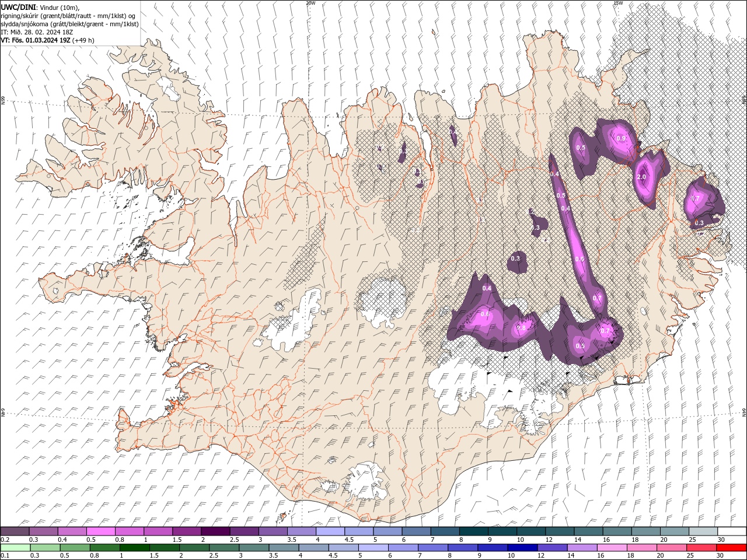
Task: Click the UWC/DINI model title text
Action: (x=18, y=7)
